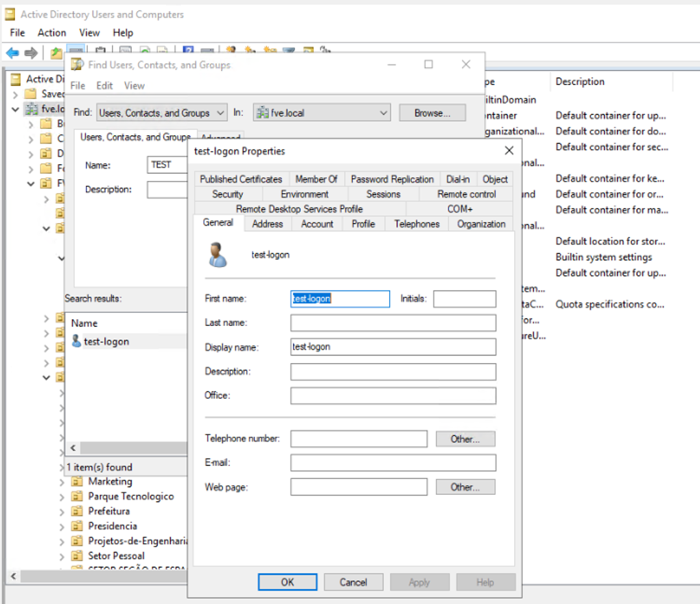The height and width of the screenshot is (604, 700).
Task: Open the Remote Desktop Services Profile tab
Action: (299, 209)
